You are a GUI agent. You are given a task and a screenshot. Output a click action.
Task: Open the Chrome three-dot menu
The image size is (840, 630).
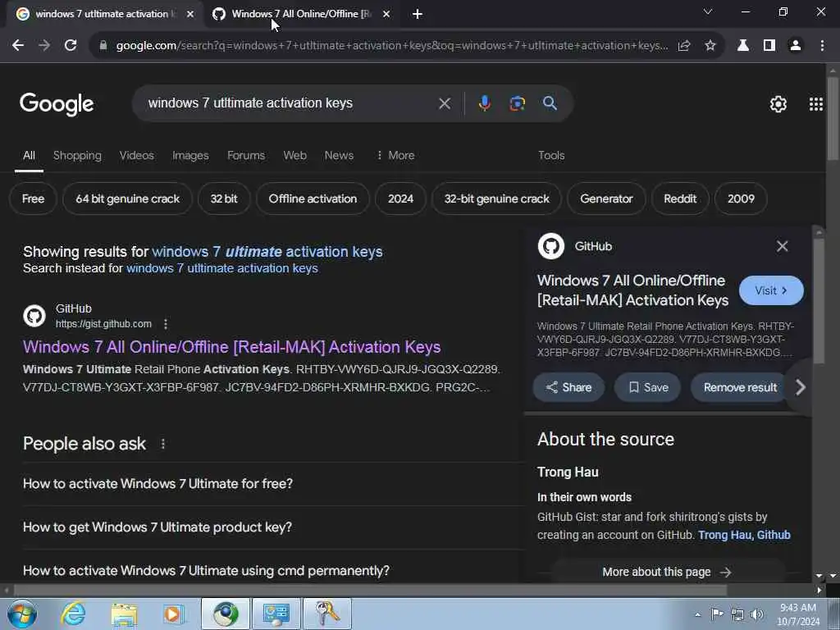tap(822, 46)
